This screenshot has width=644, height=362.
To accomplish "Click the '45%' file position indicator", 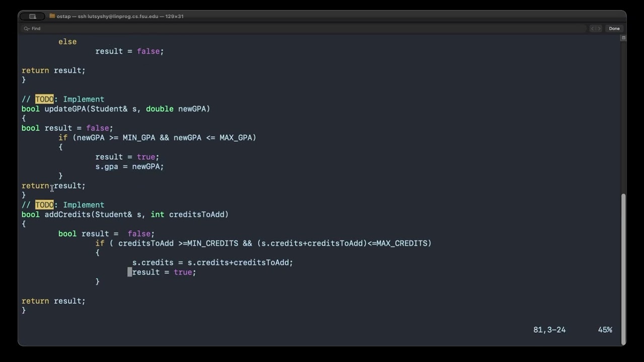I will [x=605, y=330].
